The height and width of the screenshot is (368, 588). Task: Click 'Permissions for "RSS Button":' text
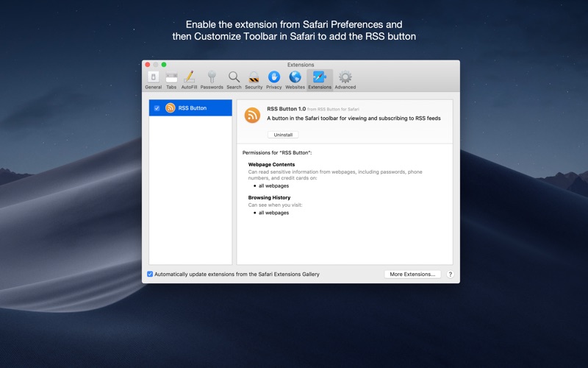(x=277, y=153)
